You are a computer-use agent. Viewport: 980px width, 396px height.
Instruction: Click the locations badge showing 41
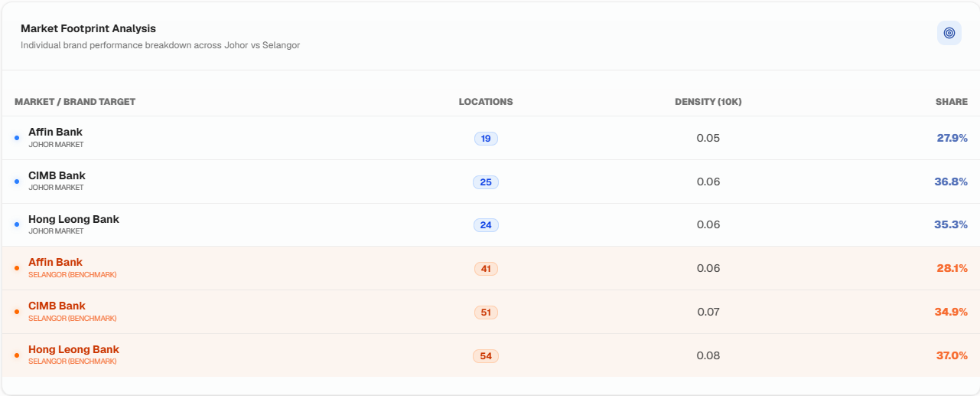[x=486, y=269]
